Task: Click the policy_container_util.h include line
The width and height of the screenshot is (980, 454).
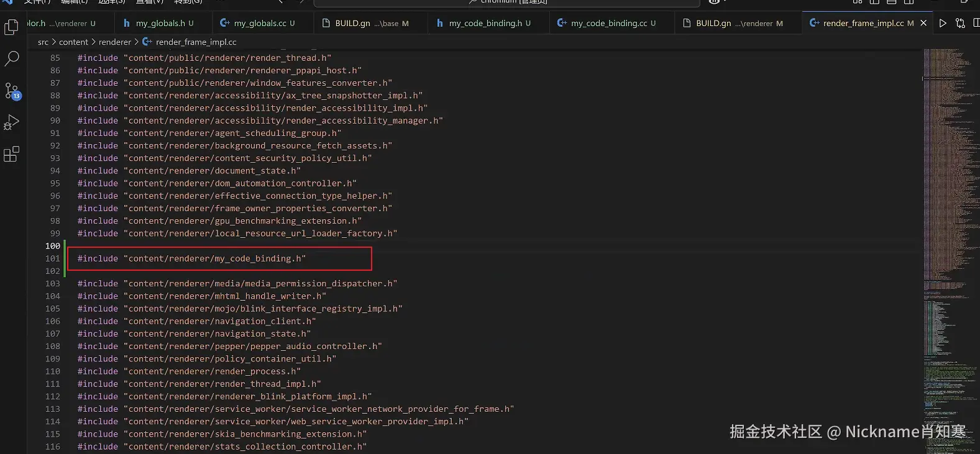Action: (207, 359)
